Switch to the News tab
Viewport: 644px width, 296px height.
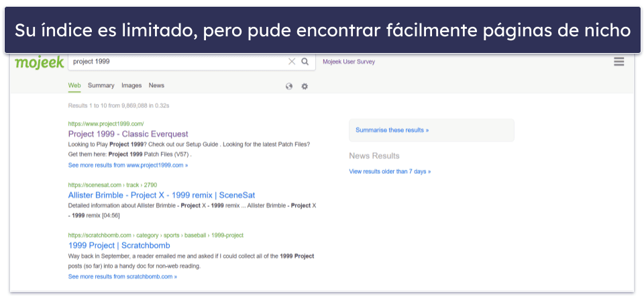coord(156,85)
